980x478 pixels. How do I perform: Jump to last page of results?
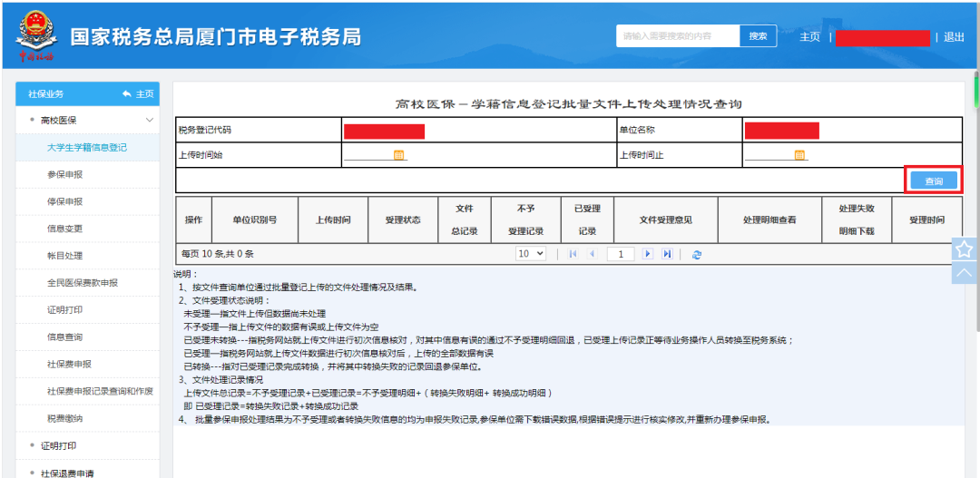point(667,254)
